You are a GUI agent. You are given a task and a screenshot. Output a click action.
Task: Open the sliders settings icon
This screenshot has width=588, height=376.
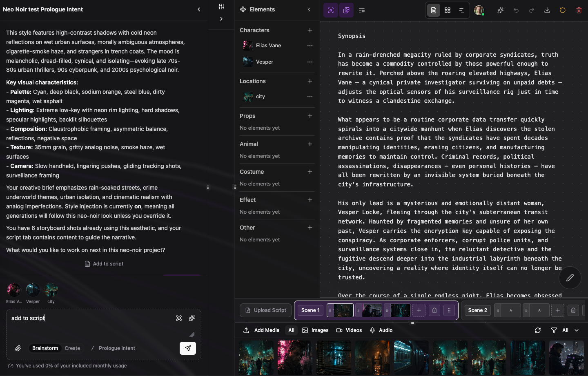pos(221,7)
